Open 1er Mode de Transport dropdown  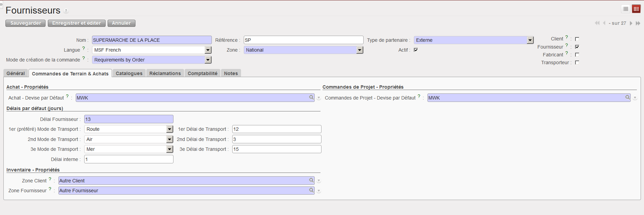(x=170, y=129)
